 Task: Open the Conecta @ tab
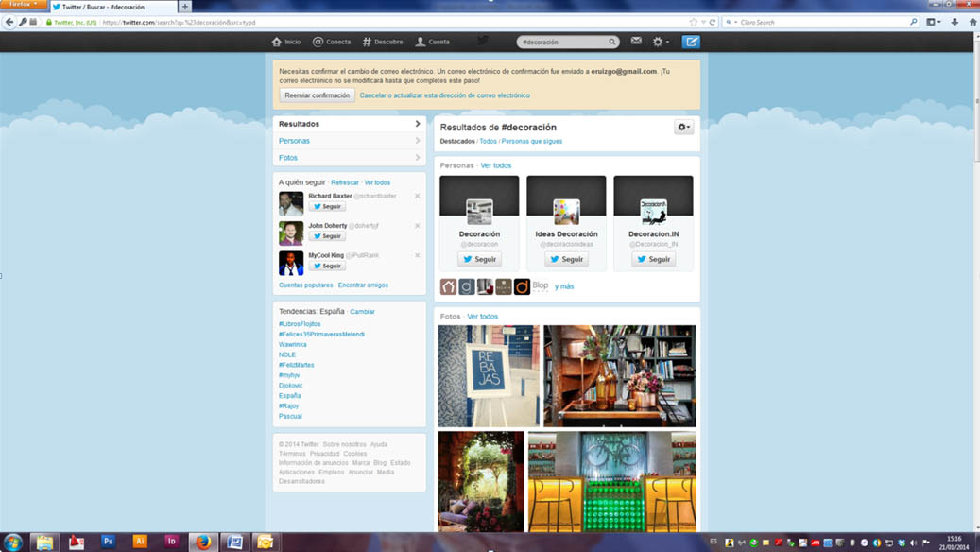(x=331, y=42)
